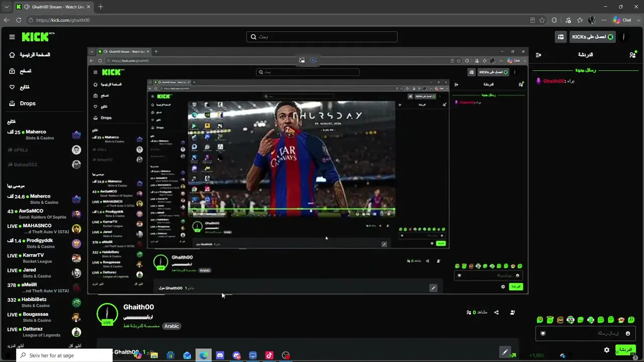Image resolution: width=644 pixels, height=362 pixels.
Task: Open the AwSaMCO channel
Action: [x=44, y=214]
